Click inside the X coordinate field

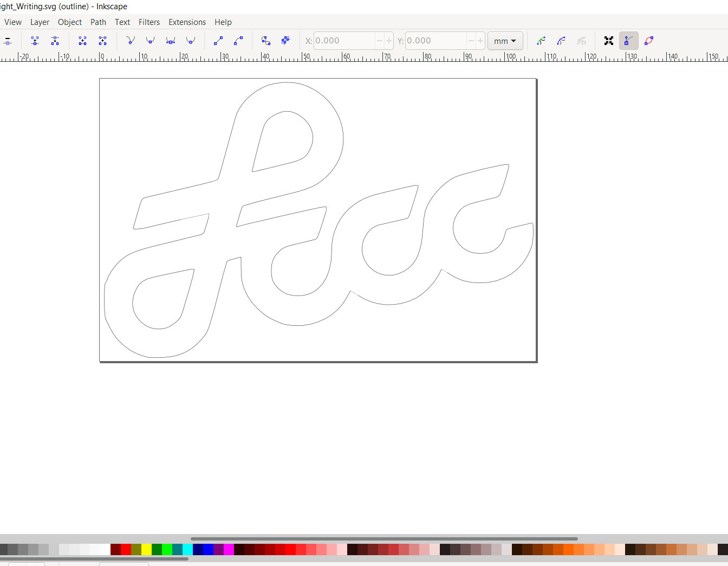[x=347, y=41]
